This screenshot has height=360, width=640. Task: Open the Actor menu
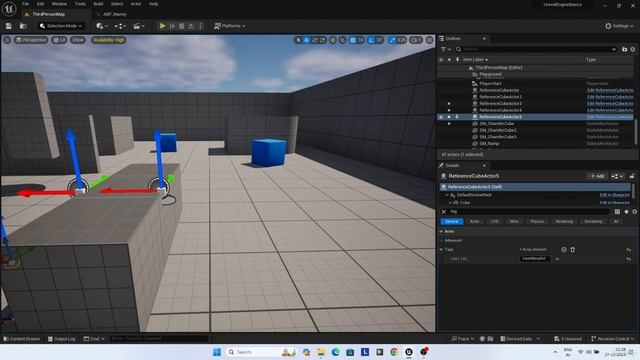(x=136, y=4)
